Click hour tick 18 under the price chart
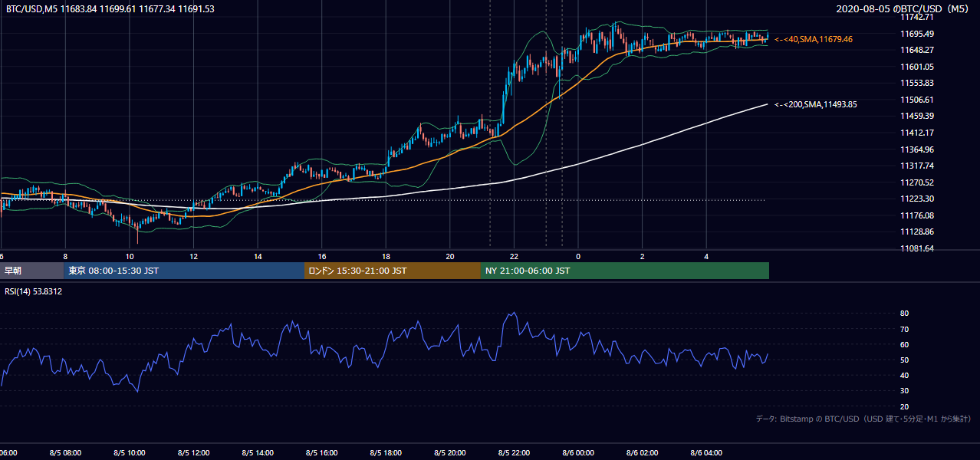This screenshot has width=980, height=460. pyautogui.click(x=386, y=257)
